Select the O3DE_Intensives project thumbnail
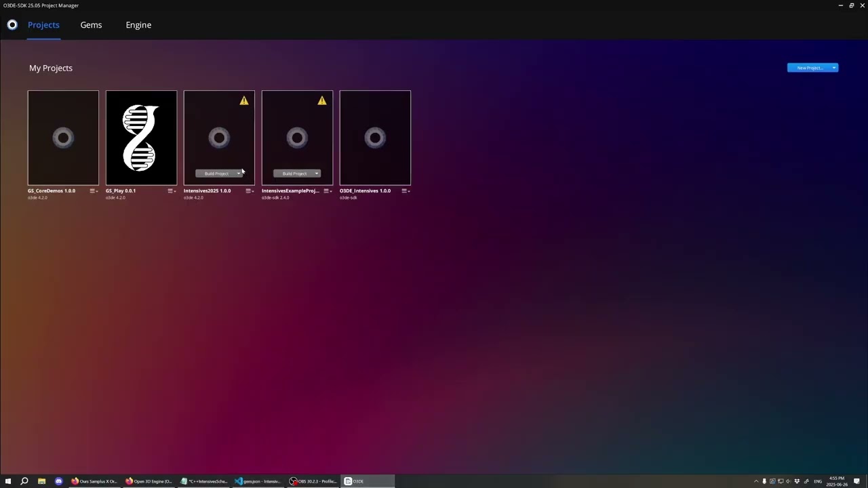The height and width of the screenshot is (488, 868). [x=375, y=138]
